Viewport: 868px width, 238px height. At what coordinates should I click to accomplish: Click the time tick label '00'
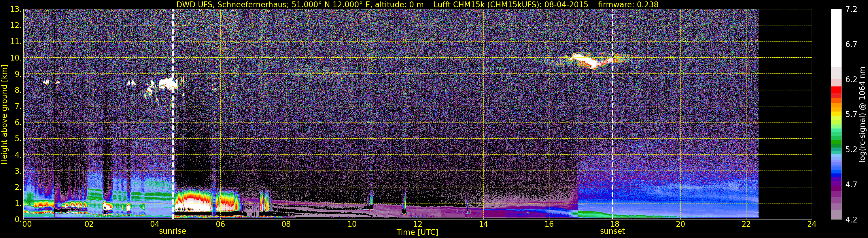27,224
